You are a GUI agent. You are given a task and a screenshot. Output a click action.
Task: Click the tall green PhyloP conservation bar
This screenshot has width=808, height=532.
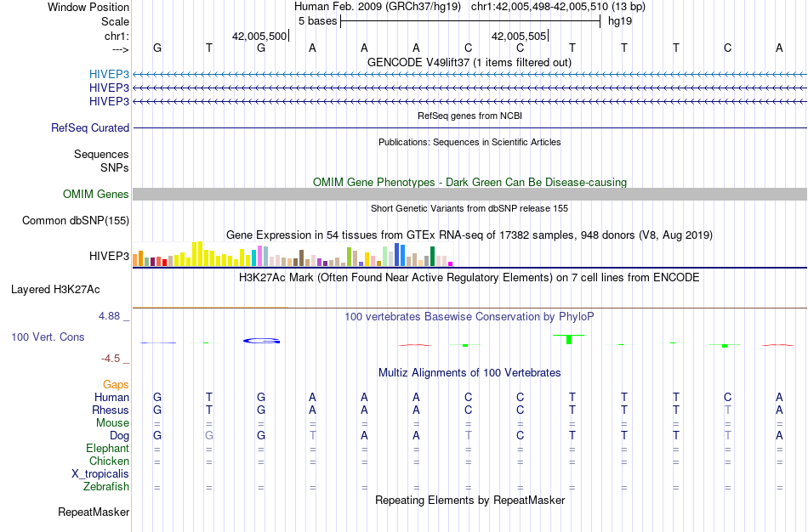[x=569, y=339]
